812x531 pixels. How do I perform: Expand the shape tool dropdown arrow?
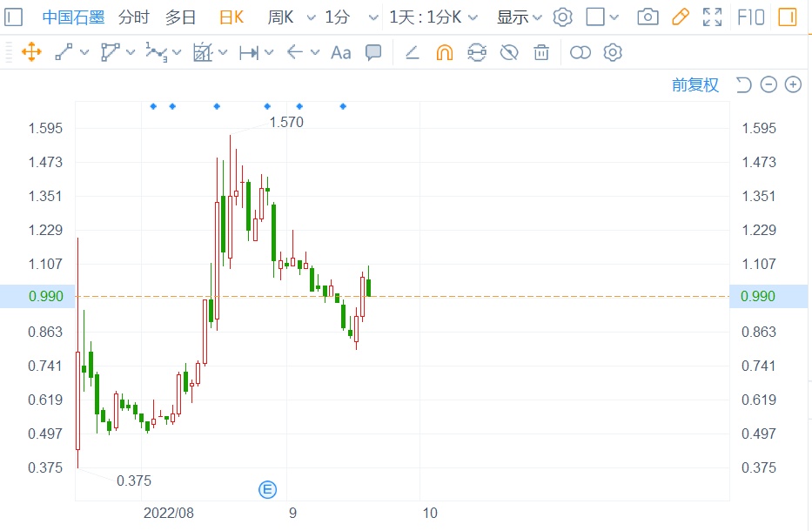point(131,52)
